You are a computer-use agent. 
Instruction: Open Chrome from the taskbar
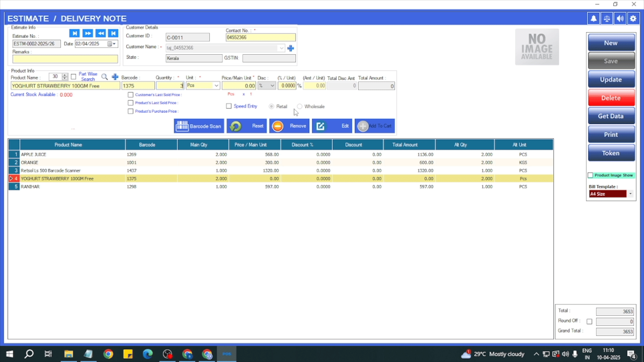coord(108,354)
